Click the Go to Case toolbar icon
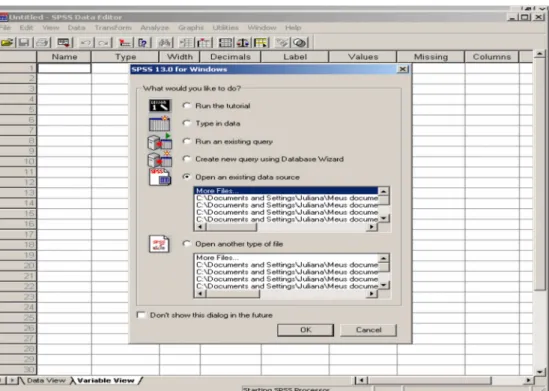The image size is (549, 391). pos(125,43)
